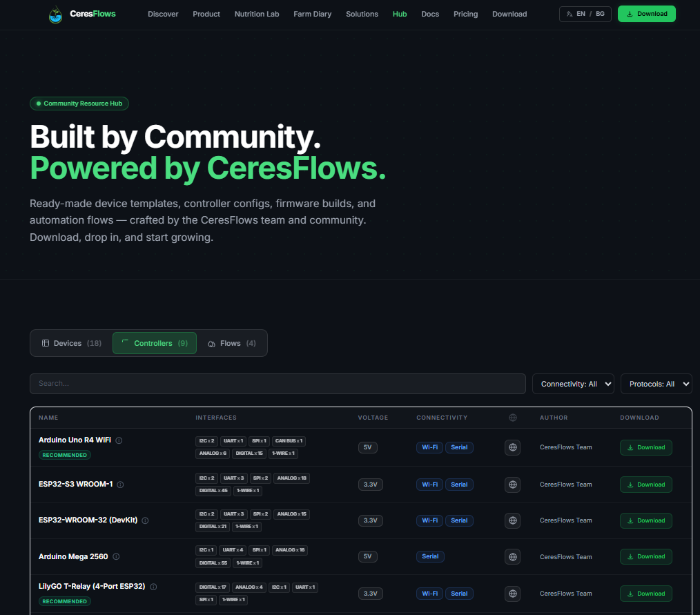Click the globe icon in the table header
Image resolution: width=700 pixels, height=615 pixels.
[512, 418]
